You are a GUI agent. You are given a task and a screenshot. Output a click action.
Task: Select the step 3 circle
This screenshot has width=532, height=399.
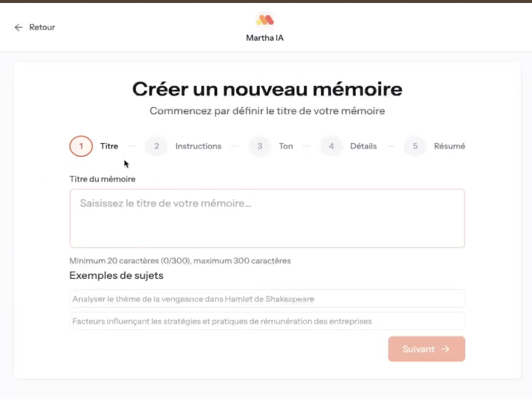[260, 146]
